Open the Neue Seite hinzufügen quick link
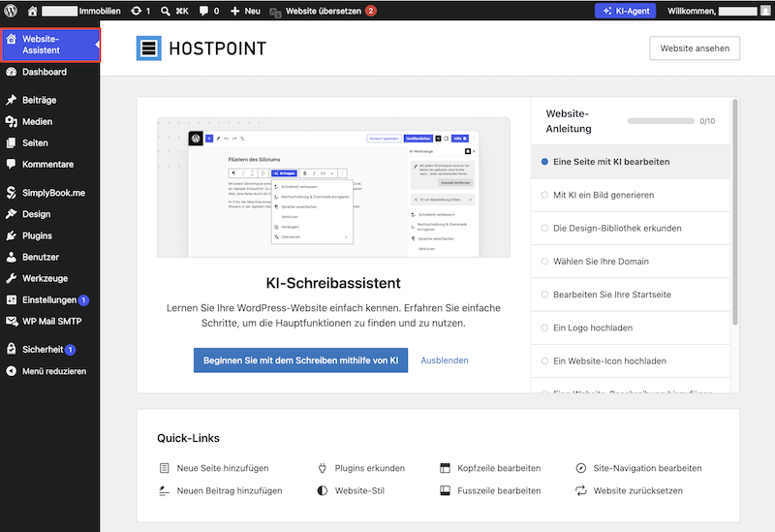 pos(214,468)
